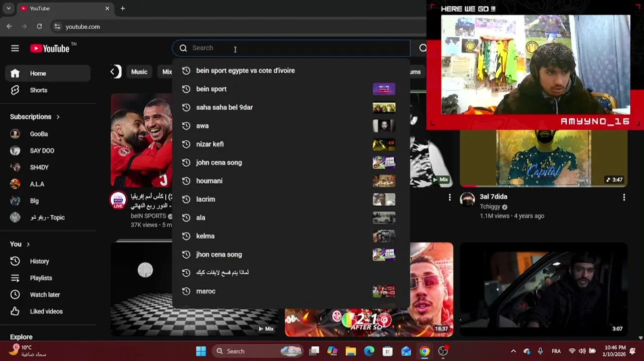Click history clock icon next to 'maroc'
This screenshot has width=644, height=361.
(186, 291)
